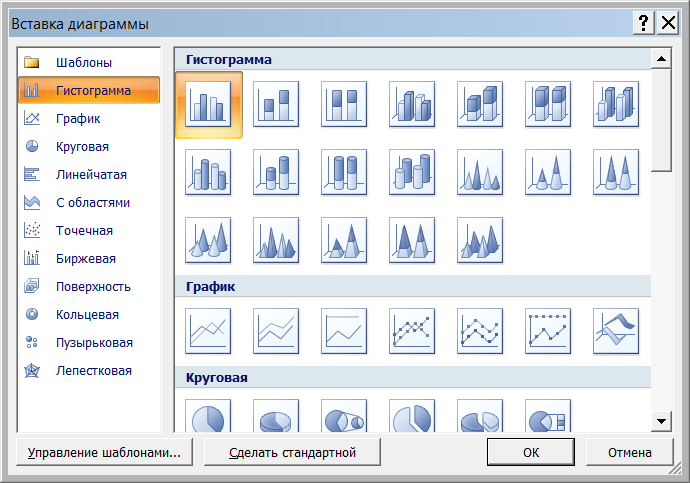The image size is (690, 483).
Task: Choose the stacked line chart icon
Action: click(x=276, y=331)
